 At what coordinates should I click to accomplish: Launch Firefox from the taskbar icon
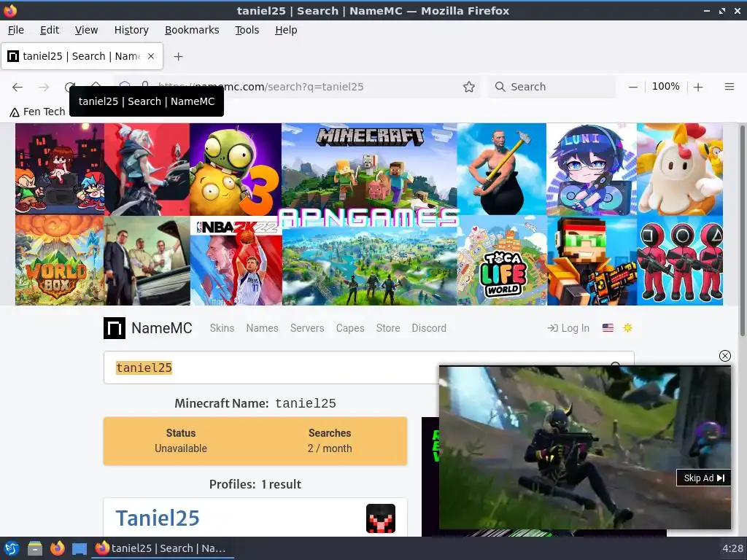(x=57, y=548)
